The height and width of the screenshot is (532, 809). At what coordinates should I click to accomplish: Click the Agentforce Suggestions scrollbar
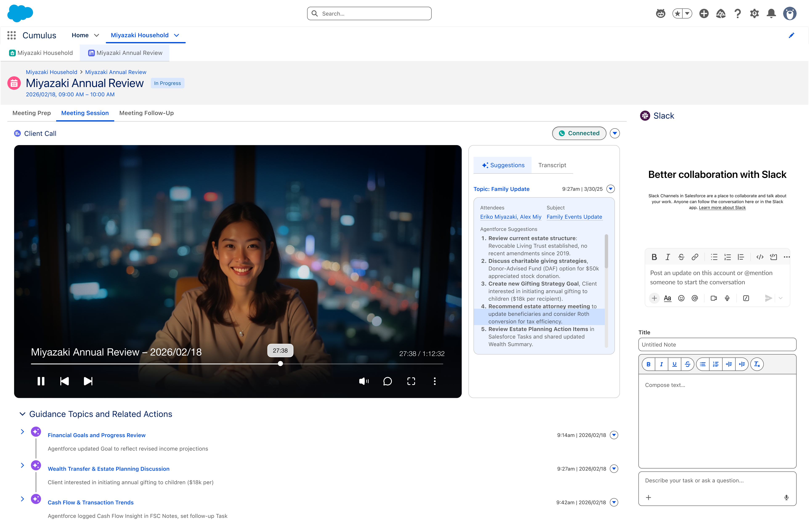click(606, 251)
